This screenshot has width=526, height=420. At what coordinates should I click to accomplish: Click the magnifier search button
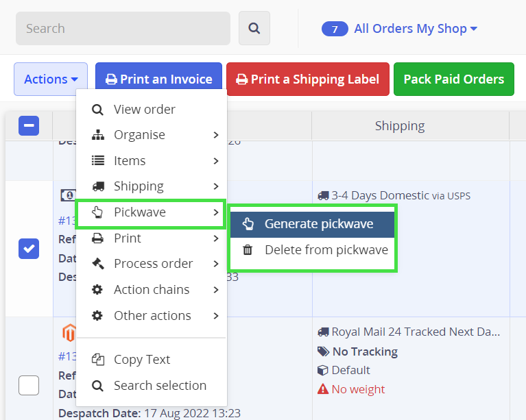click(254, 29)
